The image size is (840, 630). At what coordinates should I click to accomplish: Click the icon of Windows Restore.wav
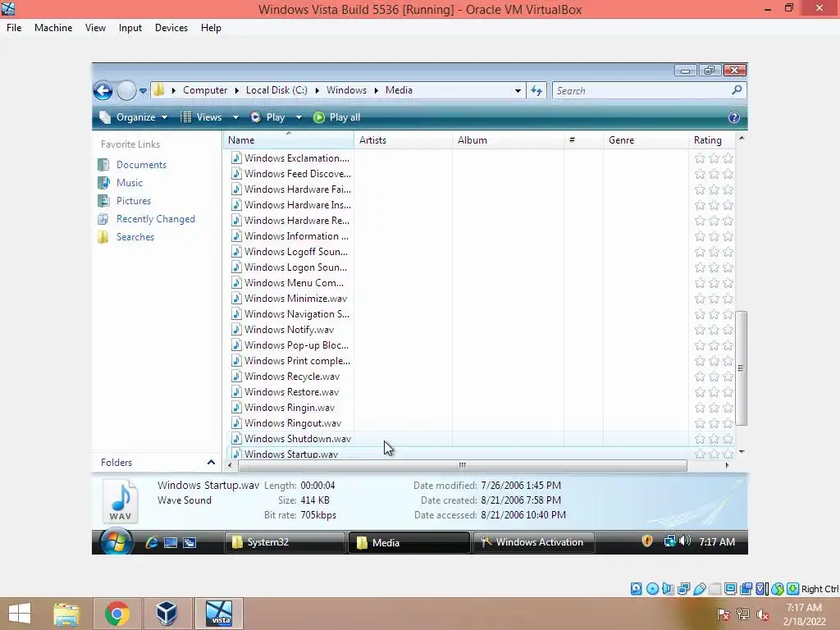[x=236, y=392]
